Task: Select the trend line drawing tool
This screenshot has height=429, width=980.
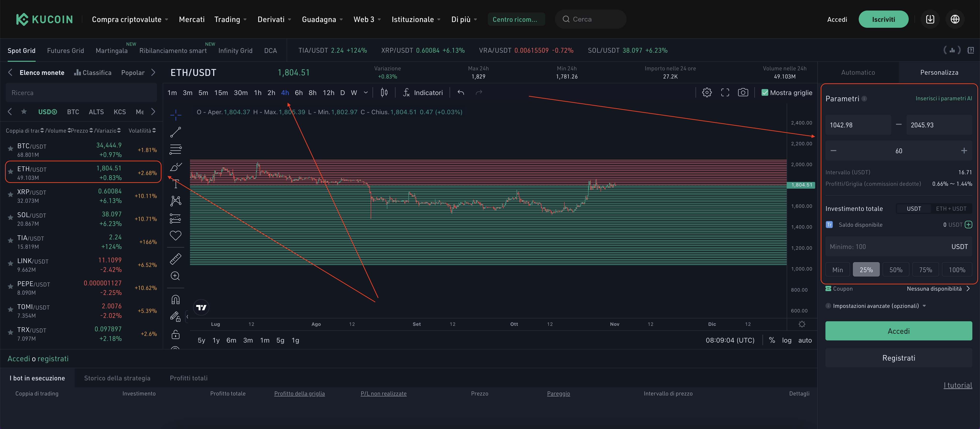Action: tap(175, 132)
